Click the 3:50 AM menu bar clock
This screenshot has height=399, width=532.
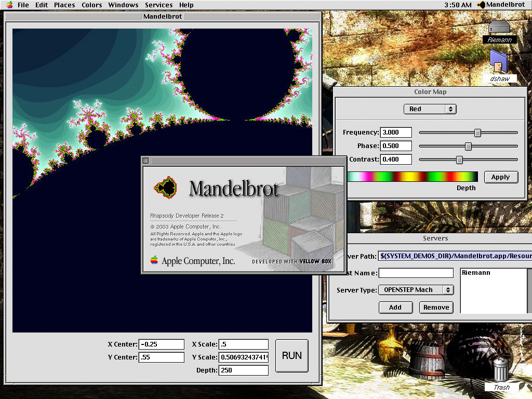458,5
